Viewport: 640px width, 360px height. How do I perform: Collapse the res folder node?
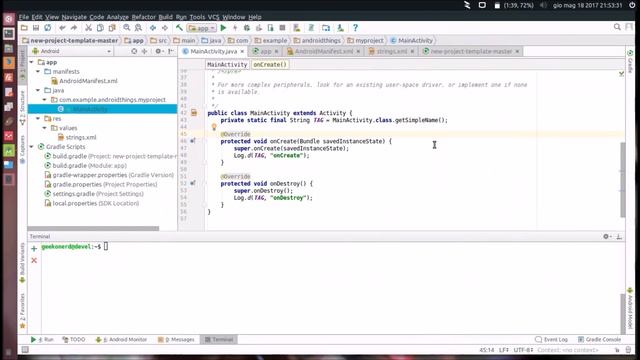38,118
